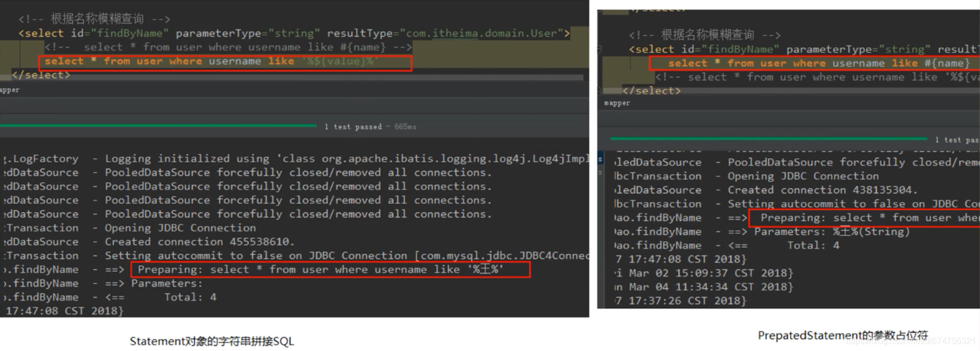Click the left '17:47:08 CST 2018}' output line
980x351 pixels.
point(64,311)
